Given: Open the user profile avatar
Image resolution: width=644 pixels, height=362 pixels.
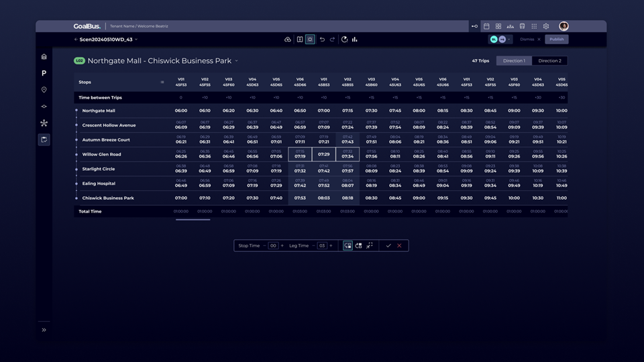Looking at the screenshot, I should [x=563, y=26].
